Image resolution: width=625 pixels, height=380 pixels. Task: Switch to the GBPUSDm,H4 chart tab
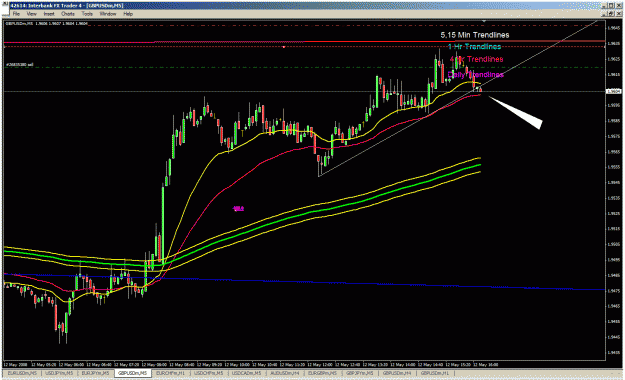397,373
